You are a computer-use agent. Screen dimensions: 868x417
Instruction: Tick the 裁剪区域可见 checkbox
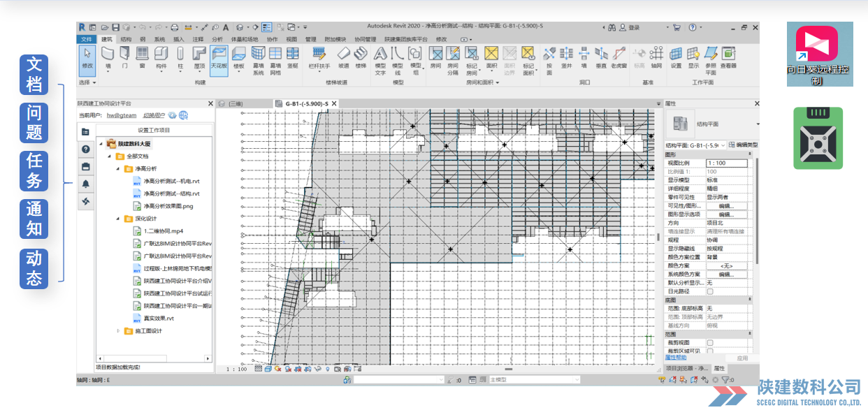coord(710,351)
